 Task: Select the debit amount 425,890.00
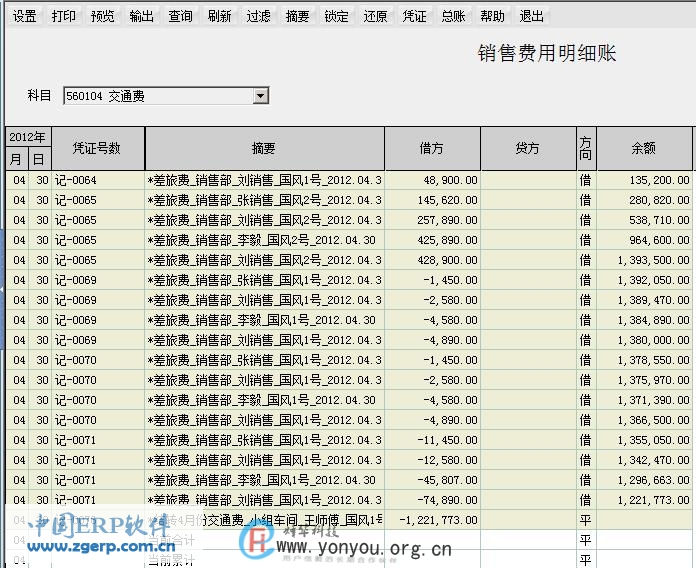click(x=432, y=240)
